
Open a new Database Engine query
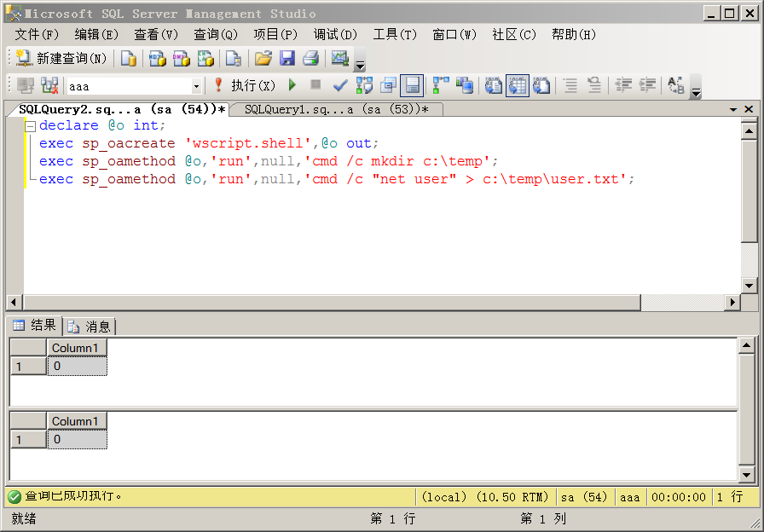click(128, 59)
